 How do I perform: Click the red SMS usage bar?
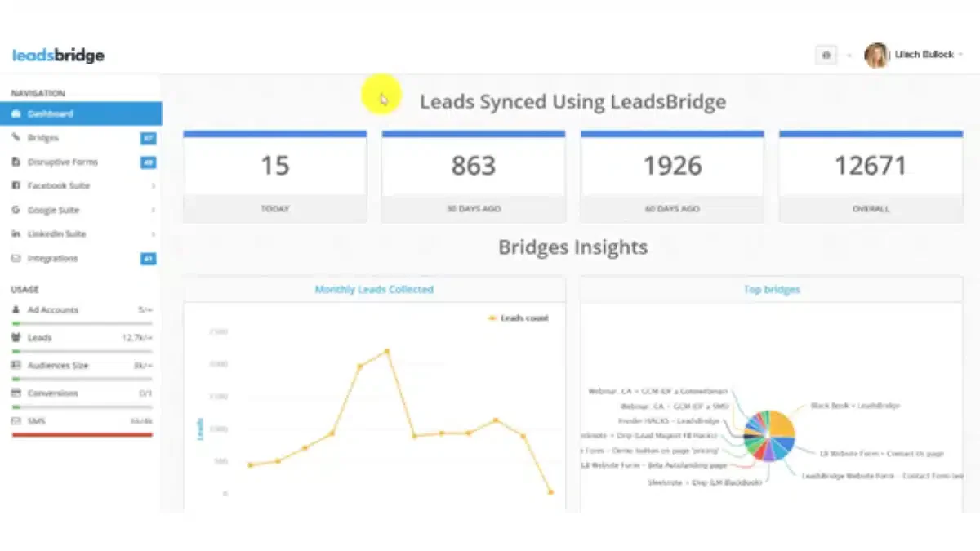click(82, 434)
